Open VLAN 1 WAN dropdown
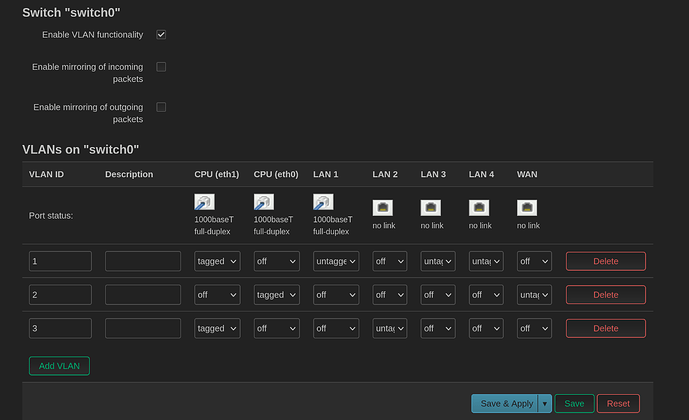Viewport: 689px width, 420px height. point(534,261)
